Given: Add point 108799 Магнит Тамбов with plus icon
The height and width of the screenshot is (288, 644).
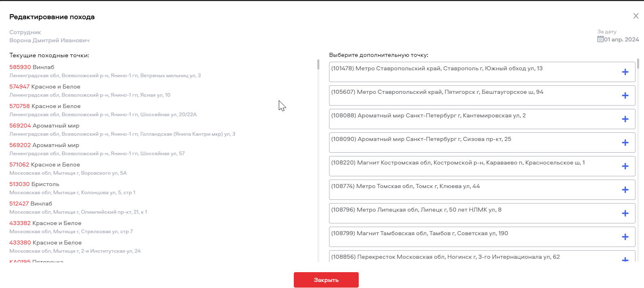Looking at the screenshot, I should (x=625, y=237).
